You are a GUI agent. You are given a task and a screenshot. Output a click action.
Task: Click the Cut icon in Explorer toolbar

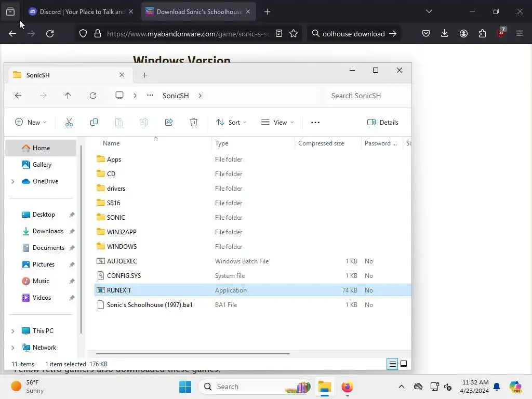[x=69, y=122]
